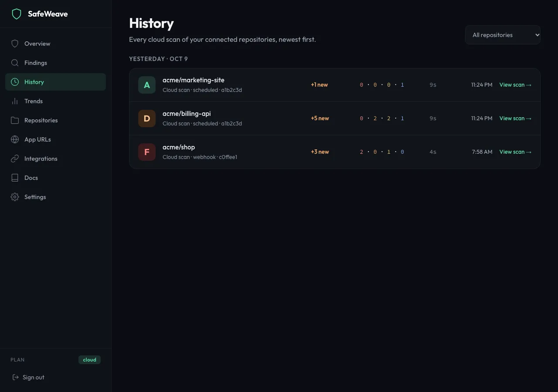Click the Sign out arrow icon
The image size is (558, 392).
pyautogui.click(x=16, y=377)
